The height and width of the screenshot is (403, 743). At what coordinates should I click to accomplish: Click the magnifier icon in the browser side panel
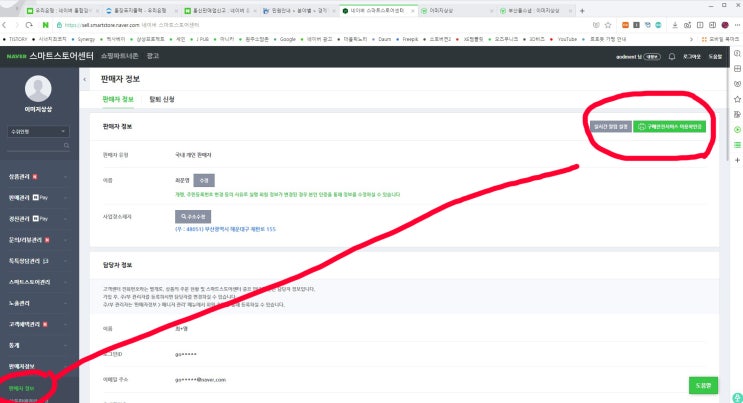click(737, 54)
